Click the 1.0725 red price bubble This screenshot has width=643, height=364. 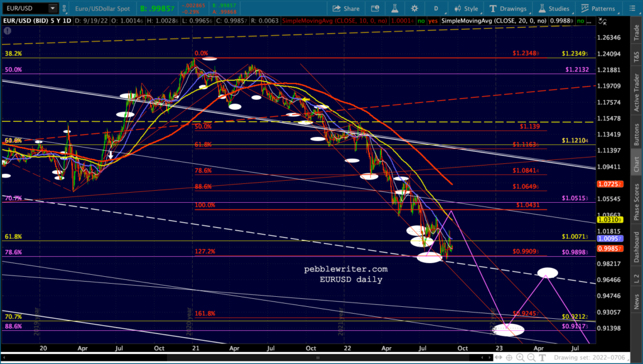(x=610, y=184)
